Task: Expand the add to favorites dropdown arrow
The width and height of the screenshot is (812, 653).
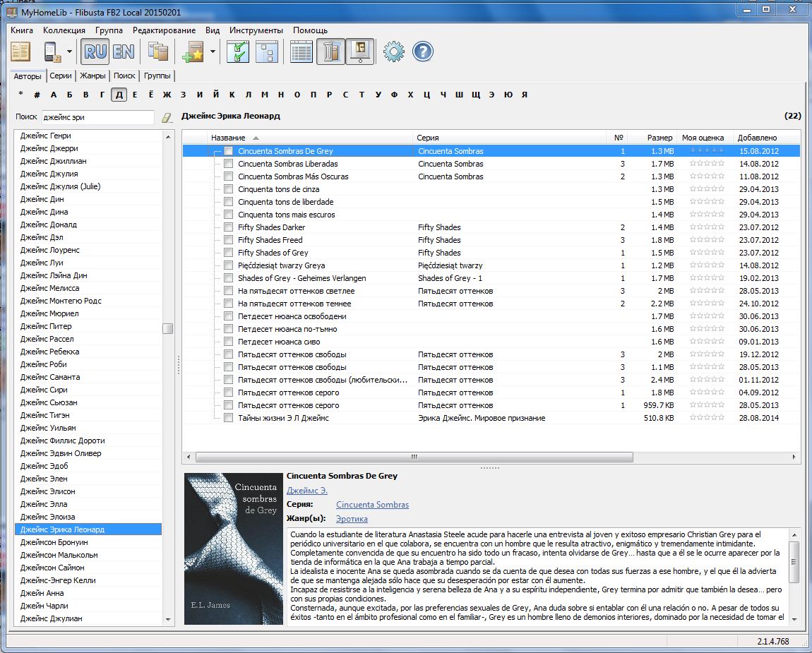Action: pyautogui.click(x=213, y=52)
